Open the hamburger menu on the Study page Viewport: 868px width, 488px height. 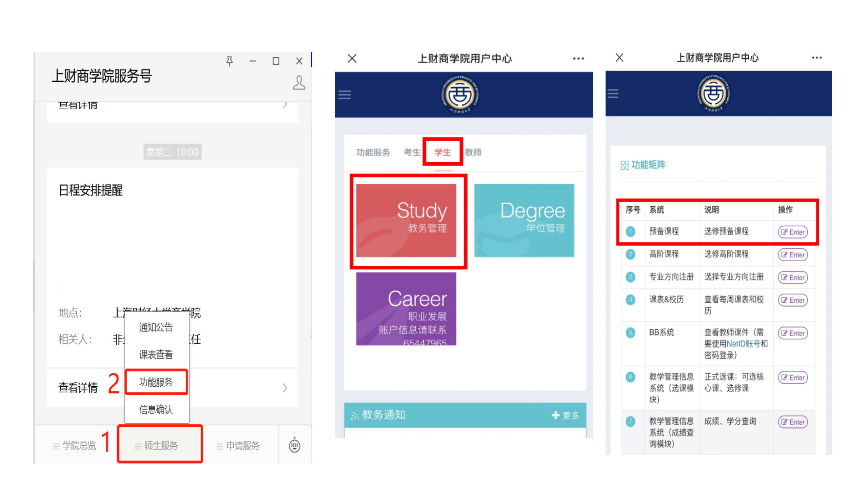(x=344, y=95)
